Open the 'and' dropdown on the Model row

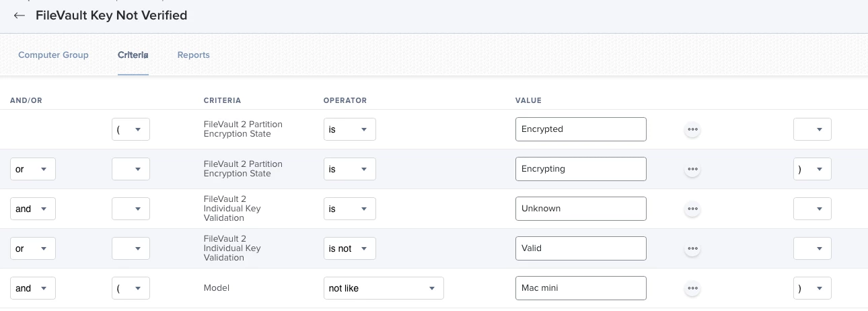[32, 288]
